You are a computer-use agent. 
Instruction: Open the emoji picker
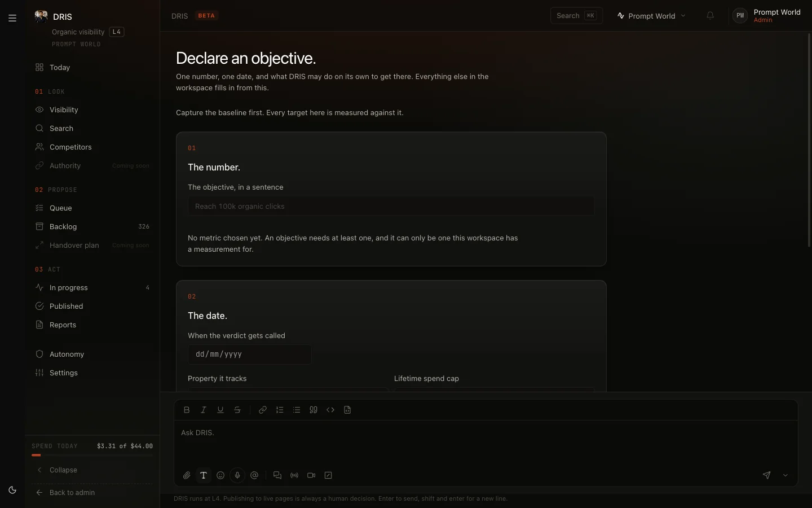point(220,475)
